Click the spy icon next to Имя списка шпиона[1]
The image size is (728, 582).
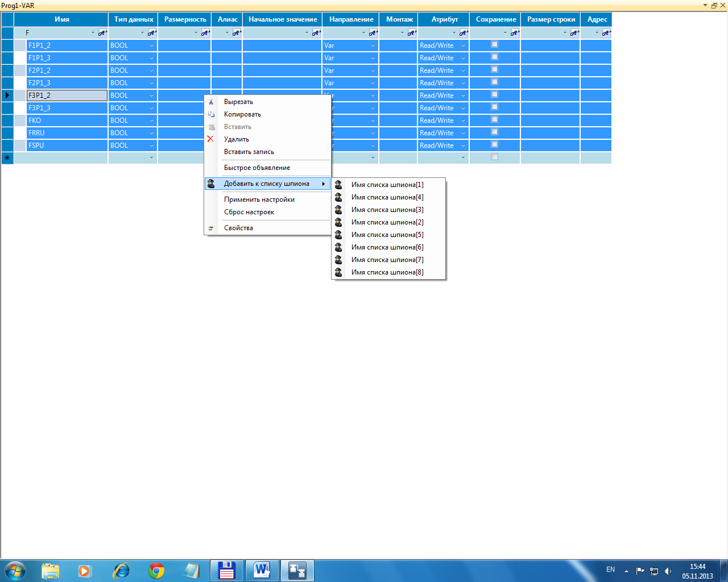pos(338,184)
